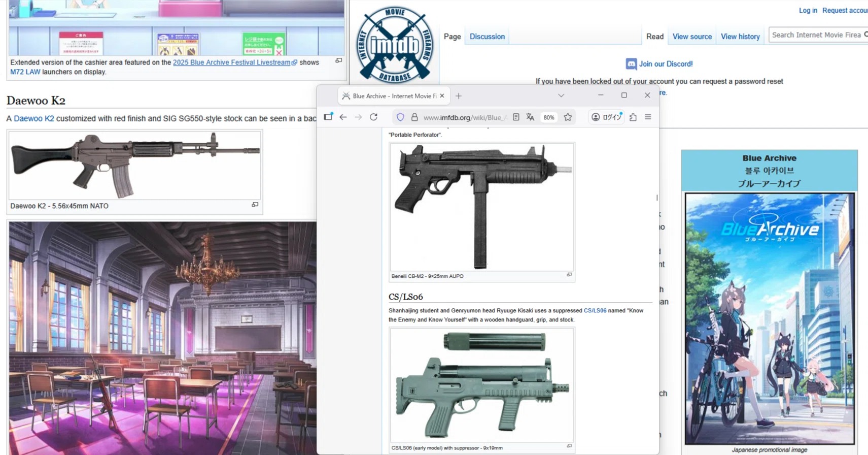868x455 pixels.
Task: Enlarge icon beside Daewoo K2 5.56x45mm caption
Action: click(255, 205)
